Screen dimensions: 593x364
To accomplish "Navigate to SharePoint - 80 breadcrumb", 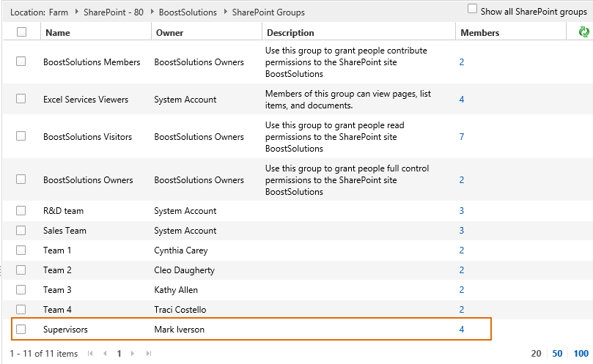I will click(x=113, y=12).
